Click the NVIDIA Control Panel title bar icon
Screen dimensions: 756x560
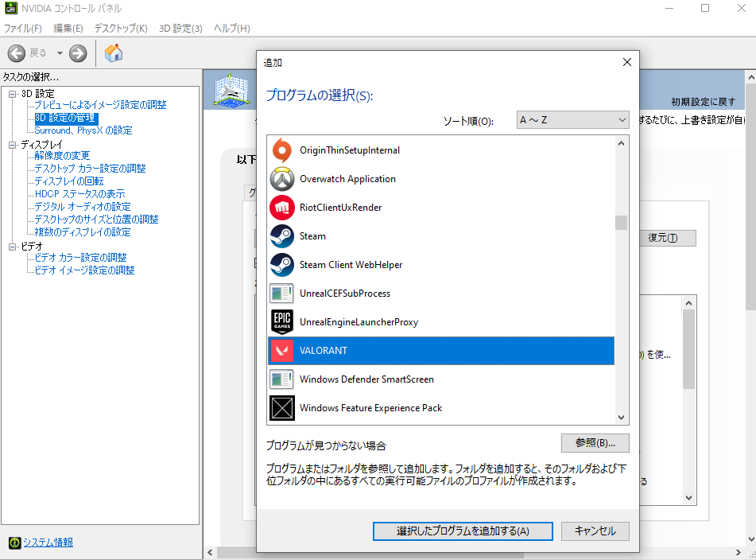[x=10, y=8]
